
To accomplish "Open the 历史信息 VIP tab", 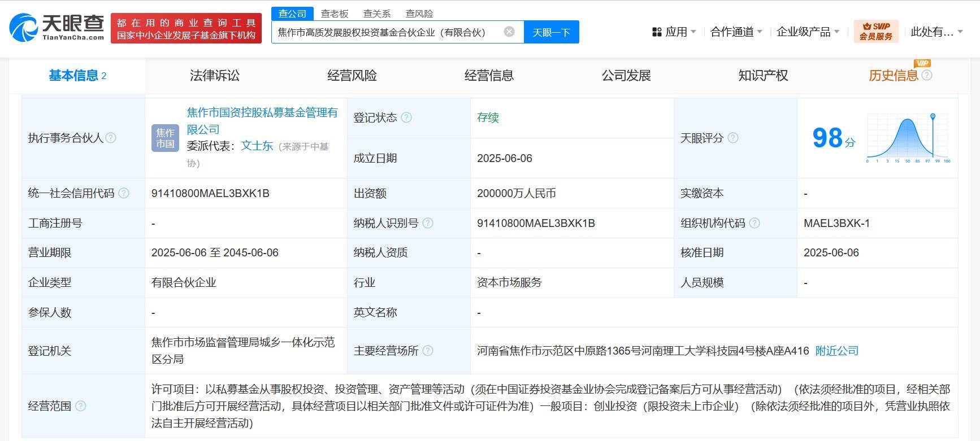I will (894, 75).
